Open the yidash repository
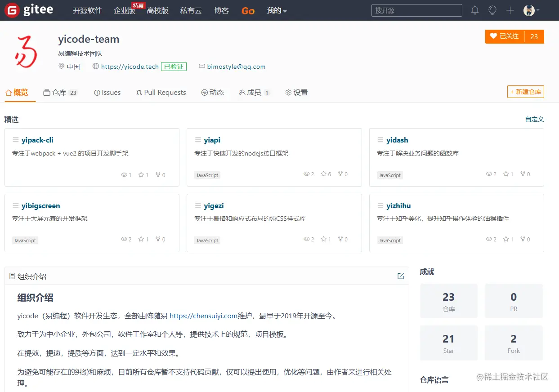This screenshot has height=392, width=559. pyautogui.click(x=397, y=140)
